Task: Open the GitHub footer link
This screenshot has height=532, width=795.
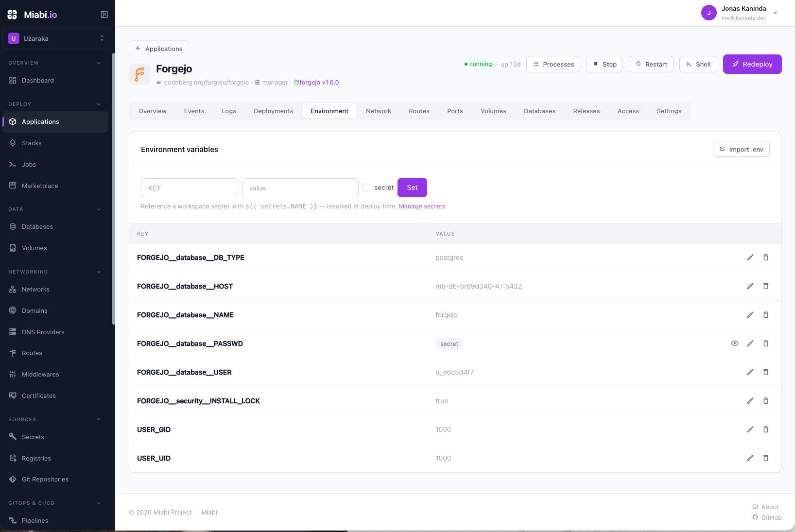Action: [x=767, y=517]
